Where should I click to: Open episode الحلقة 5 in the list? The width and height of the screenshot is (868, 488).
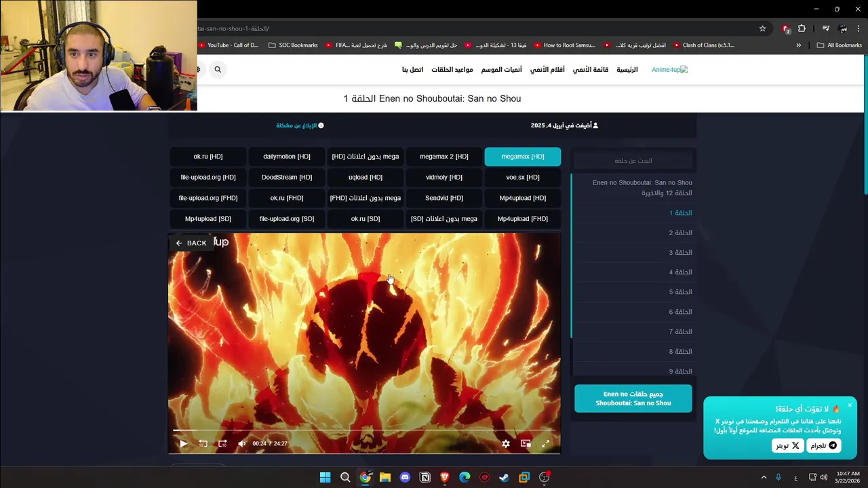tap(633, 292)
